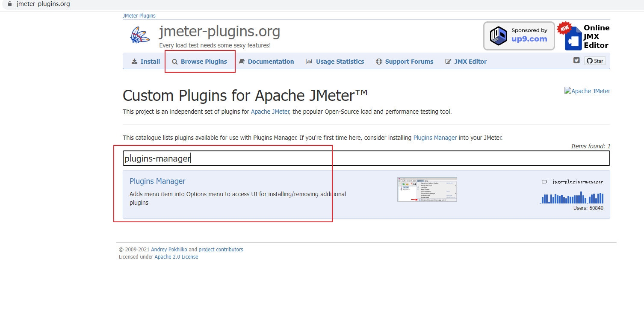Open the Apache 2.0 License link
The image size is (644, 330).
pyautogui.click(x=176, y=257)
